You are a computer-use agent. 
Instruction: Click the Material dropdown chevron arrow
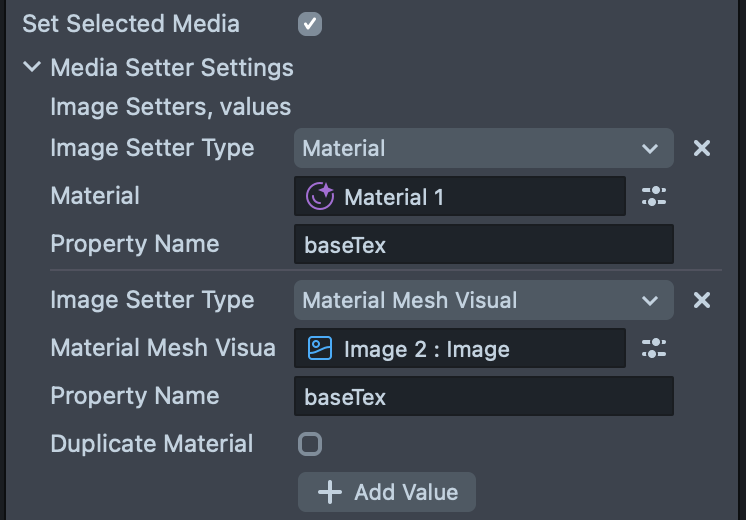(650, 149)
